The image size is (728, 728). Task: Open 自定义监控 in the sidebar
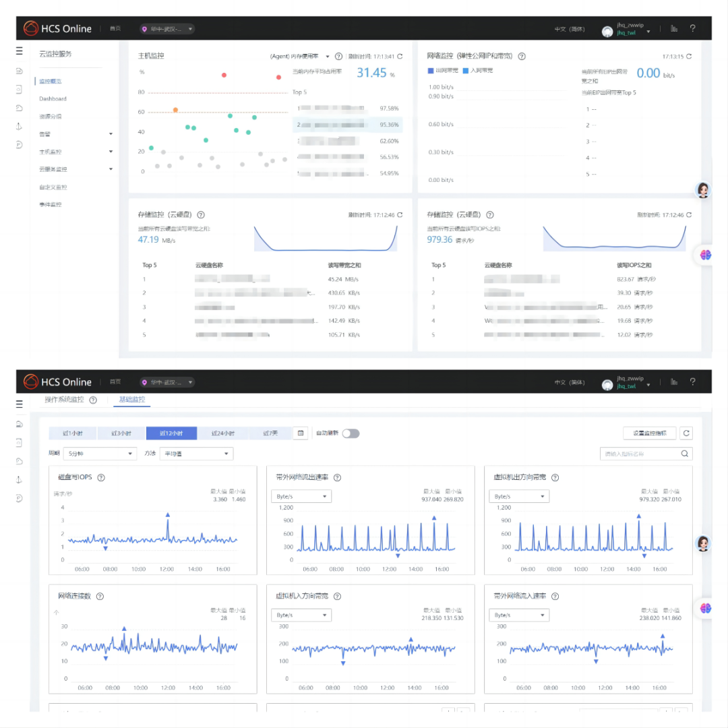[x=53, y=187]
